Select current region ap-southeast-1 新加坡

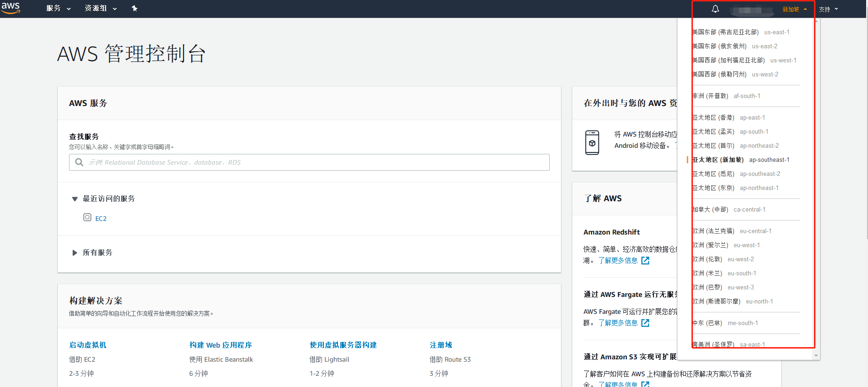tap(741, 160)
